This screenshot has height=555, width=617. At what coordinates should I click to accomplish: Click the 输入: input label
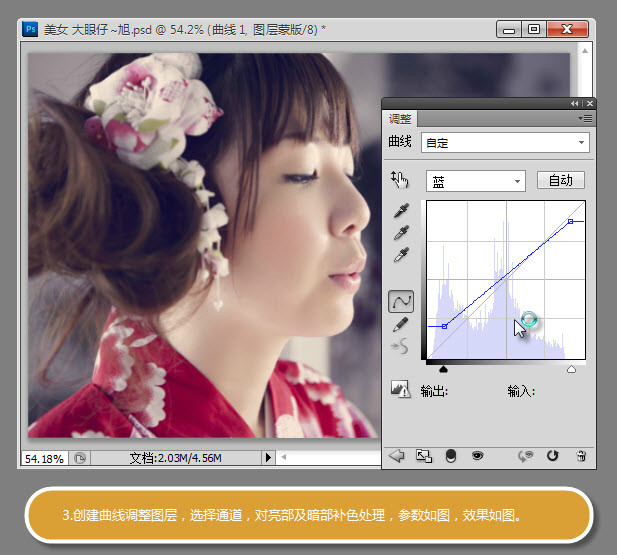tap(521, 391)
